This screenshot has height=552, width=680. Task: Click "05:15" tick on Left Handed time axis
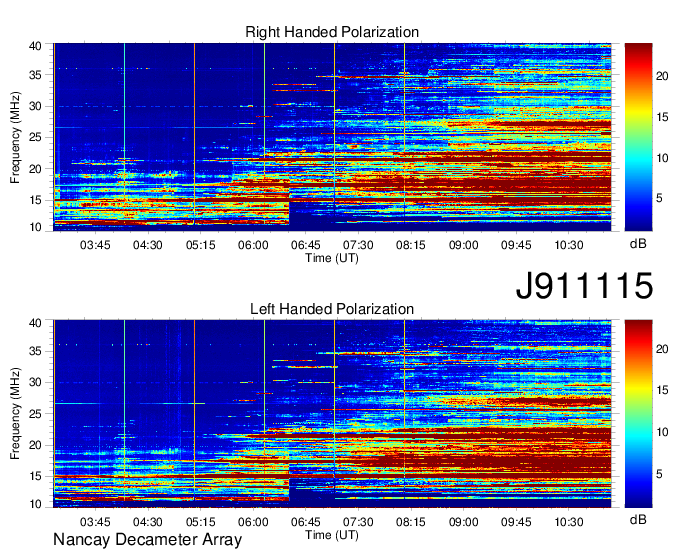coord(200,522)
